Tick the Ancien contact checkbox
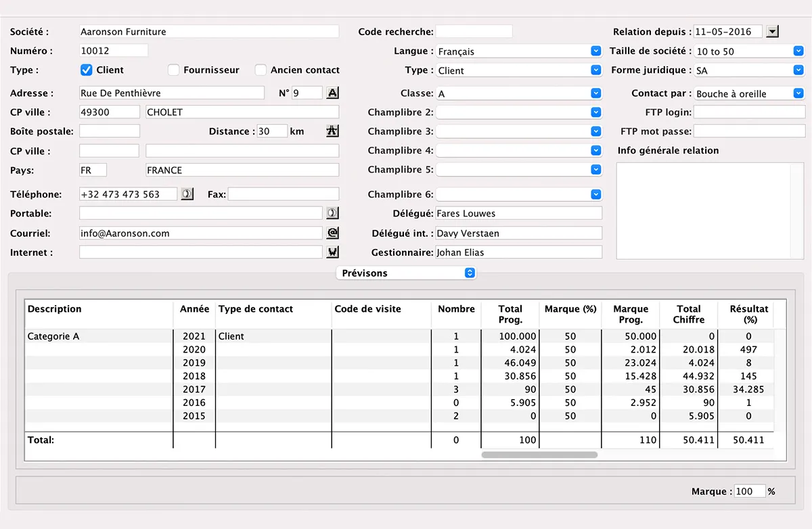The width and height of the screenshot is (812, 529). (x=261, y=70)
